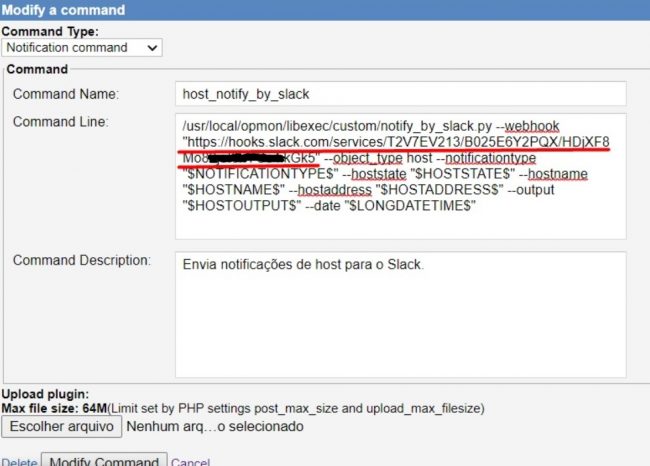Click the Command Description text area
Screen dimensions: 650x466
coord(400,312)
